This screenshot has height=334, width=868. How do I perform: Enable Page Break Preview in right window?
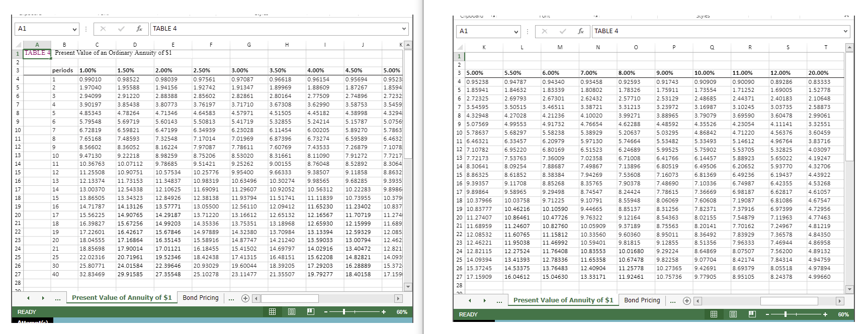(752, 314)
